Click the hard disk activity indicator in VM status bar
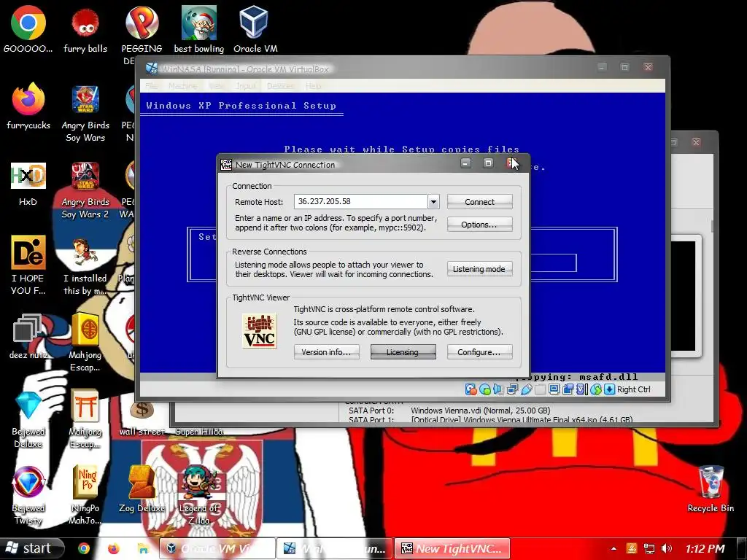The image size is (747, 560). pos(471,389)
